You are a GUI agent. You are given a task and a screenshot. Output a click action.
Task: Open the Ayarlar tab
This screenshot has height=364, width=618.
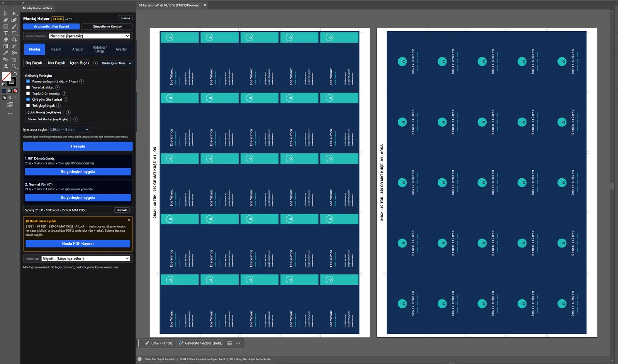(x=121, y=49)
